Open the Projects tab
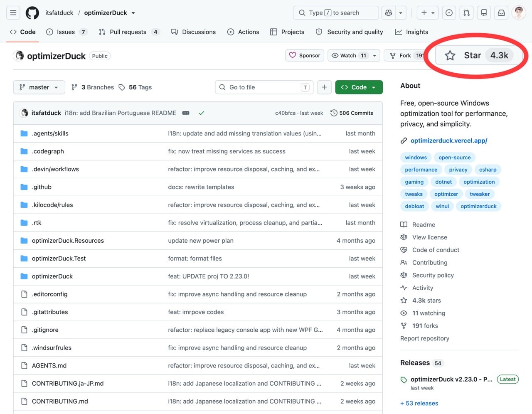Screen dimensions: 532x414 pos(287,32)
